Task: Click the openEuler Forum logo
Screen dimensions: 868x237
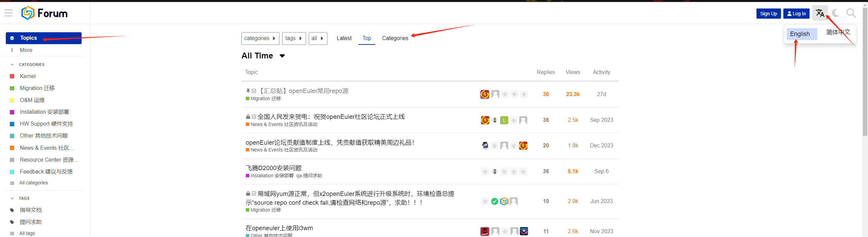Action: [x=45, y=13]
